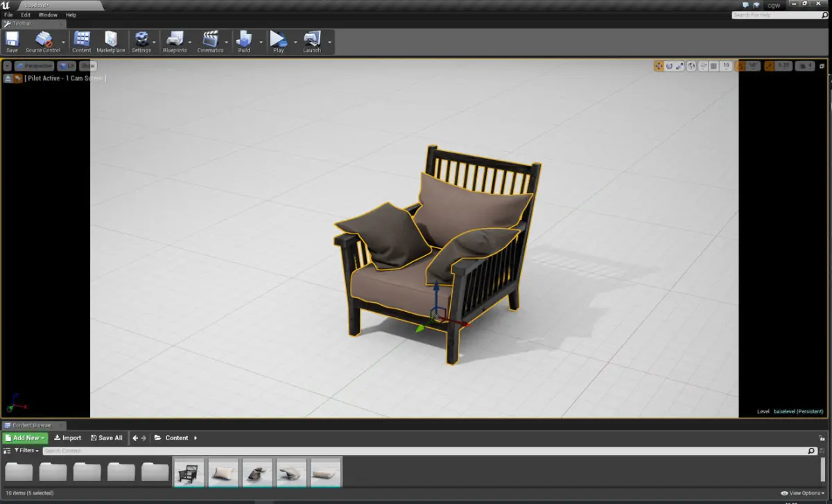Click the translate gizmo on the chair

tap(436, 315)
